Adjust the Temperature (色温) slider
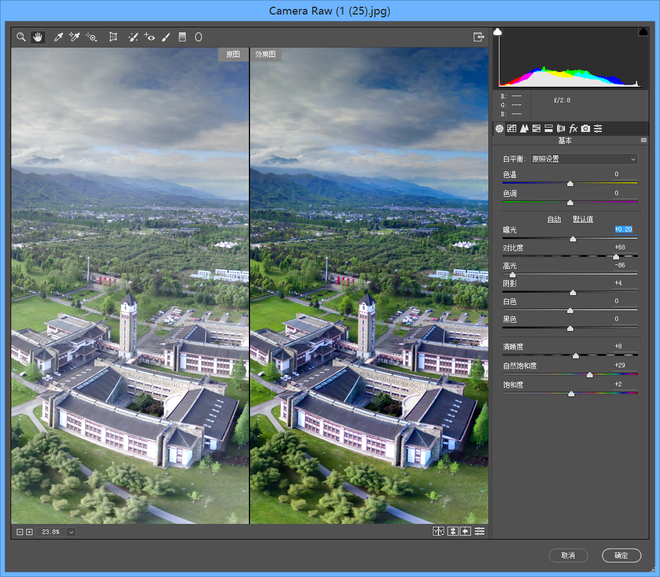The width and height of the screenshot is (660, 577). pos(570,183)
